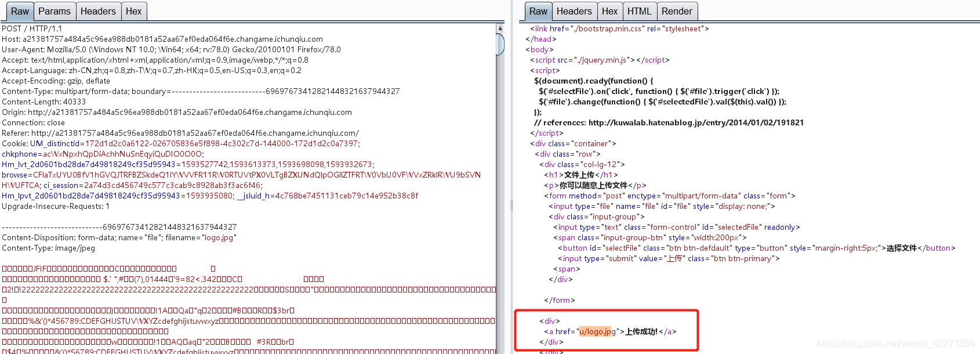This screenshot has height=354, width=980.
Task: Click the div class="input-group" line
Action: point(597,216)
